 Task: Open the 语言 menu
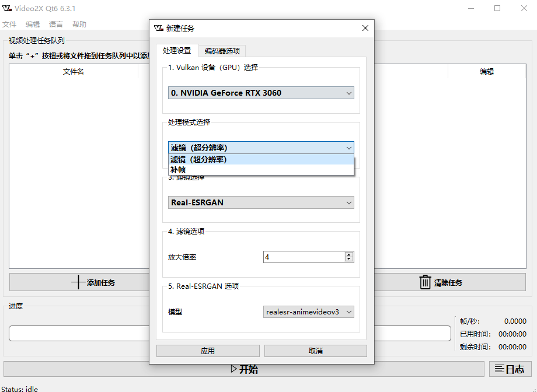(x=55, y=24)
